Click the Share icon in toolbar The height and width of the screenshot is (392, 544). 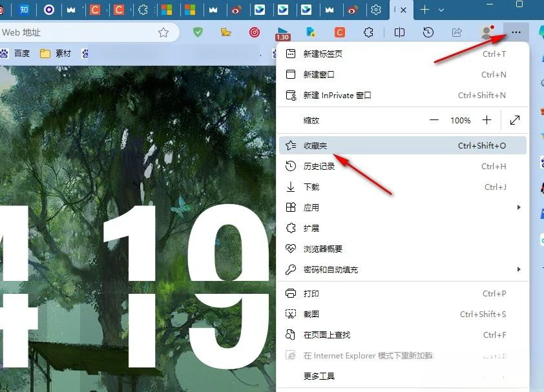coord(457,32)
